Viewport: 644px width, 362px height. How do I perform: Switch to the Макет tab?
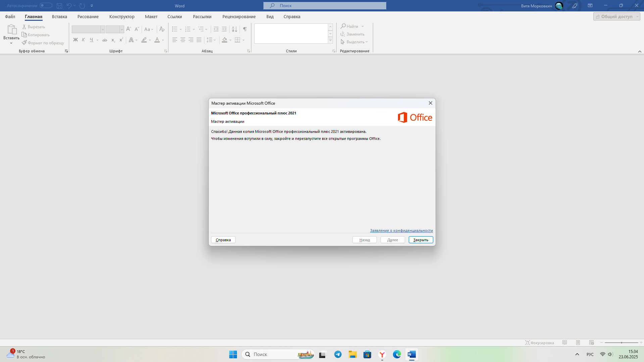151,16
